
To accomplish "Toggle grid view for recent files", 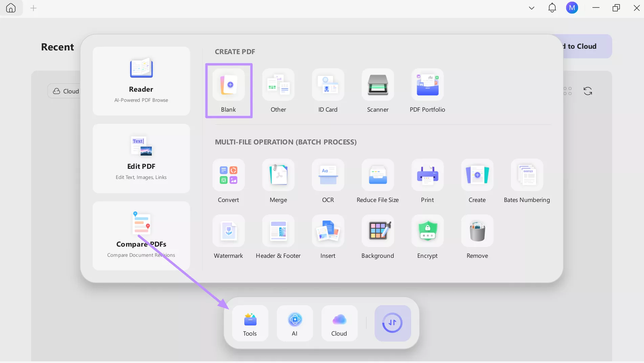I will (568, 91).
